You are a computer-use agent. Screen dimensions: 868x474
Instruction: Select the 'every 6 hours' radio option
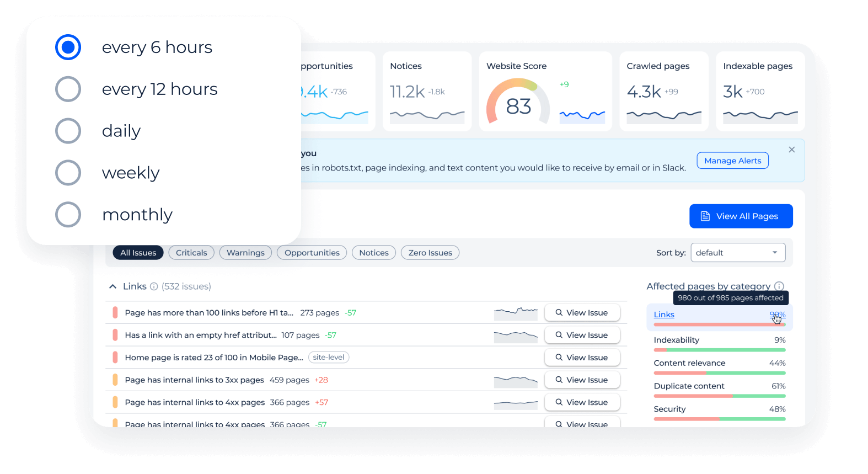coord(68,47)
